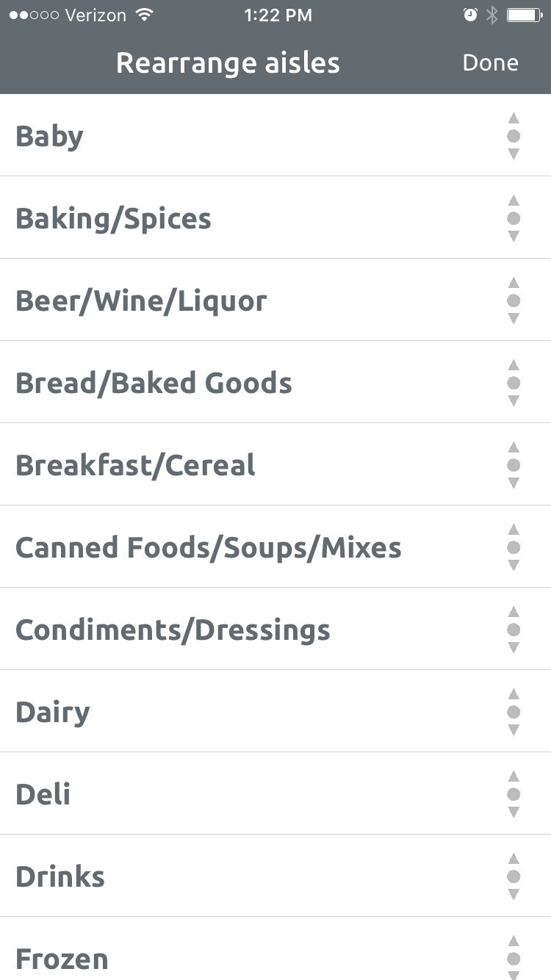Tap the Rearrange aisles title
551x980 pixels.
228,63
